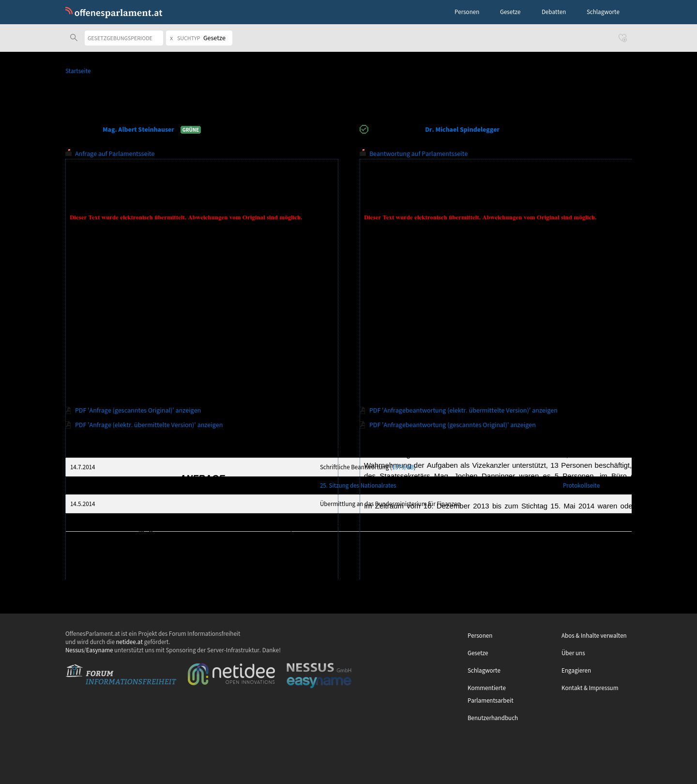
Task: Select the 14.7.2014 date entry
Action: click(x=83, y=467)
